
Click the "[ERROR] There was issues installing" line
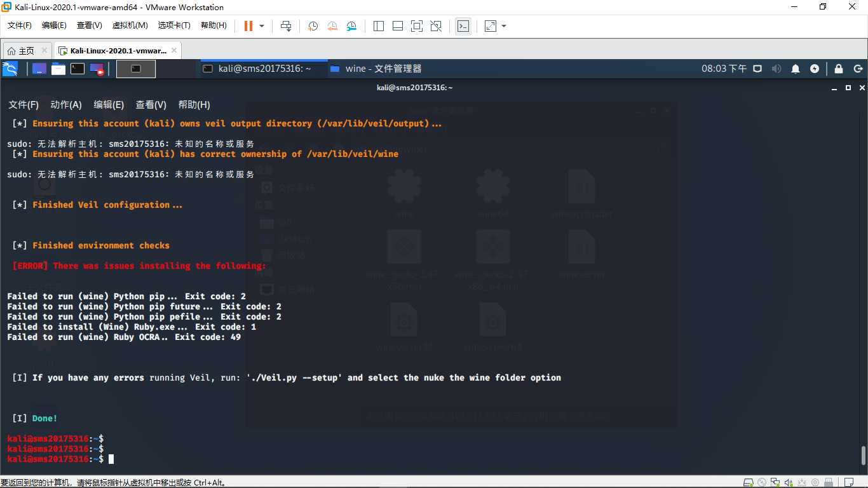(x=139, y=266)
